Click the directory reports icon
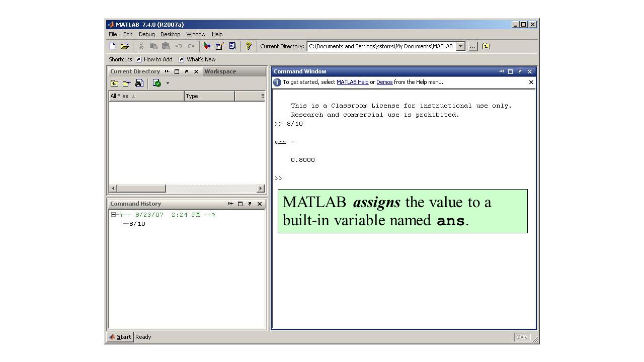Image resolution: width=644 pixels, height=362 pixels. [x=157, y=83]
